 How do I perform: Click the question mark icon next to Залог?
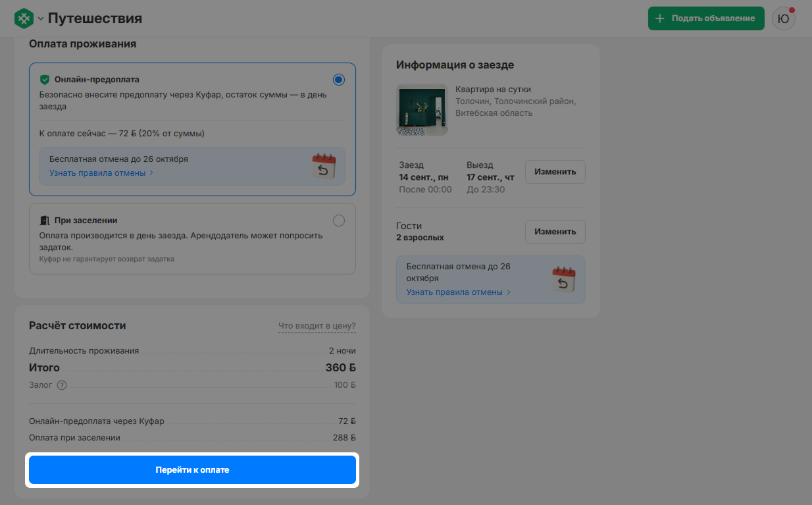coord(62,385)
